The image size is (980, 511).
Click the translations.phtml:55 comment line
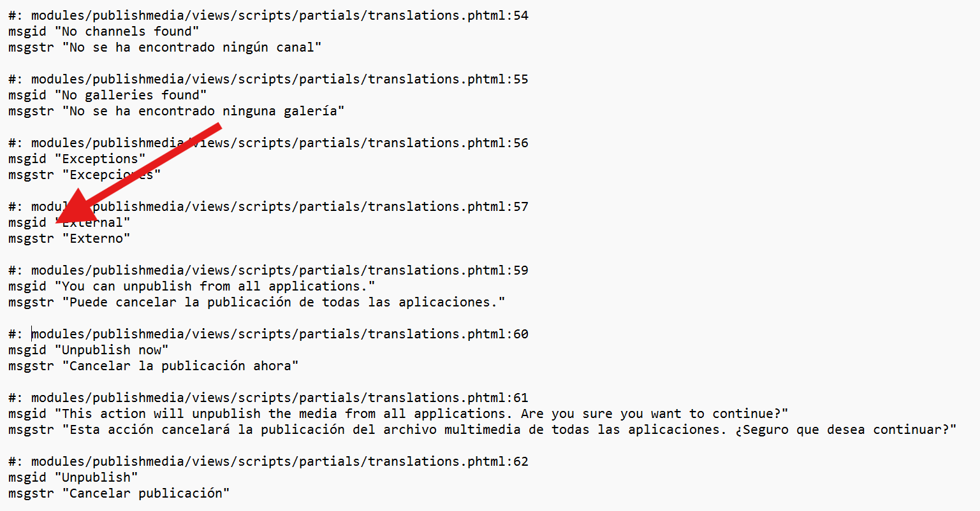coord(268,79)
